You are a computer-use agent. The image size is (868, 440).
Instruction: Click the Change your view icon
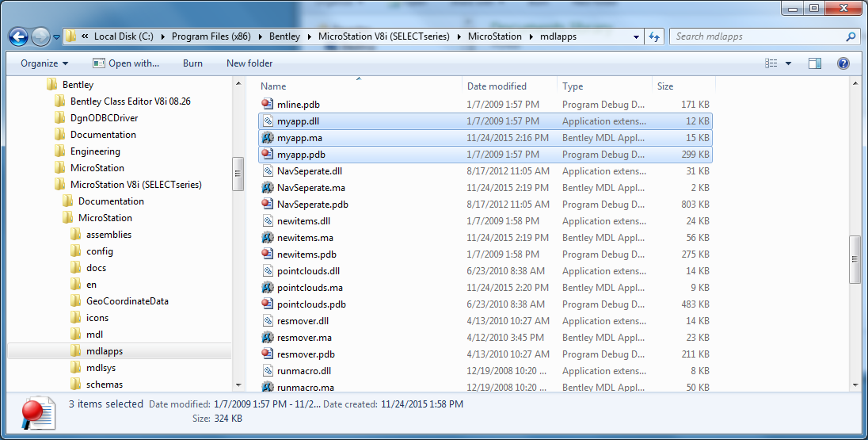pyautogui.click(x=771, y=63)
